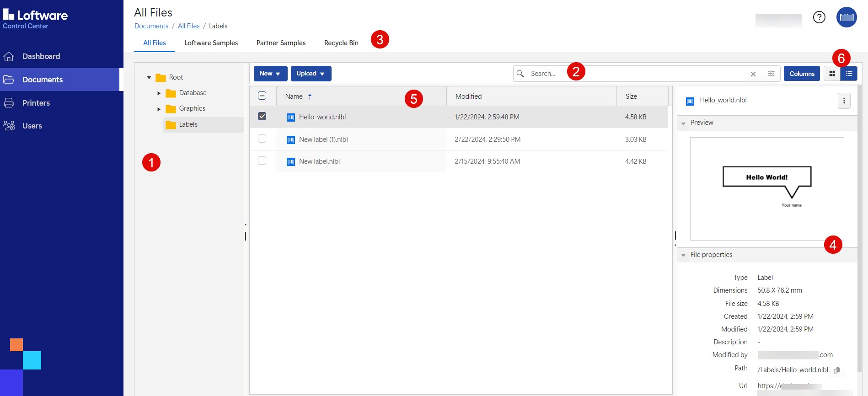This screenshot has width=868, height=396.
Task: Switch to list view layout
Action: 849,74
